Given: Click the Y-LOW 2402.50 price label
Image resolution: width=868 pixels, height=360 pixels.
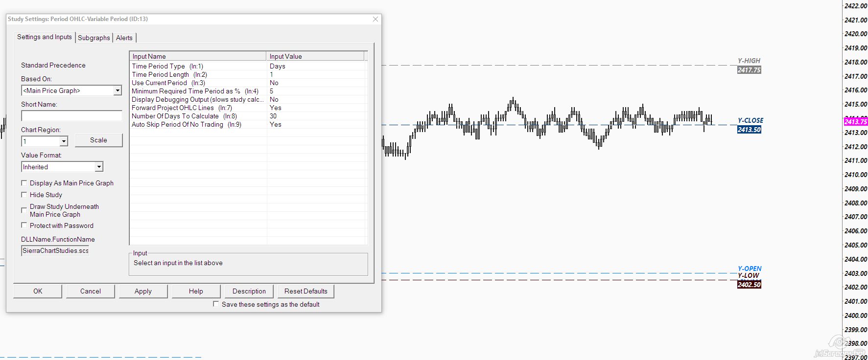Looking at the screenshot, I should [749, 285].
